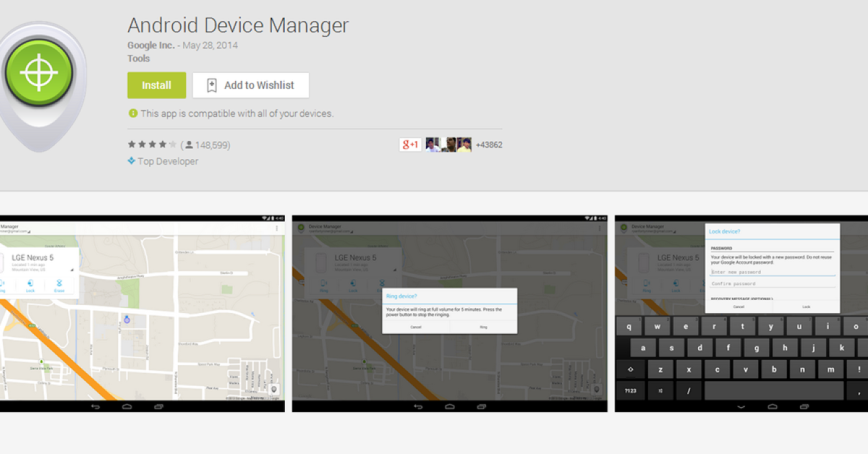
Task: Click Cancel in the Ring device dialog
Action: pyautogui.click(x=416, y=327)
